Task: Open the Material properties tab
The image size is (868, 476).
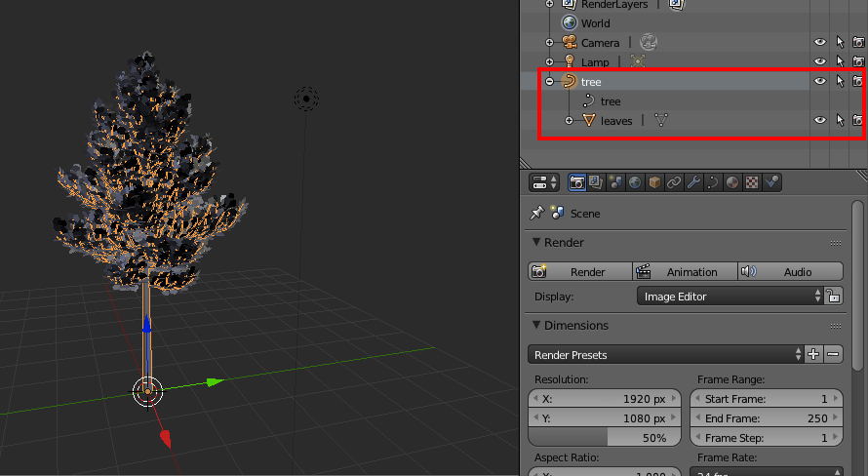Action: tap(732, 182)
